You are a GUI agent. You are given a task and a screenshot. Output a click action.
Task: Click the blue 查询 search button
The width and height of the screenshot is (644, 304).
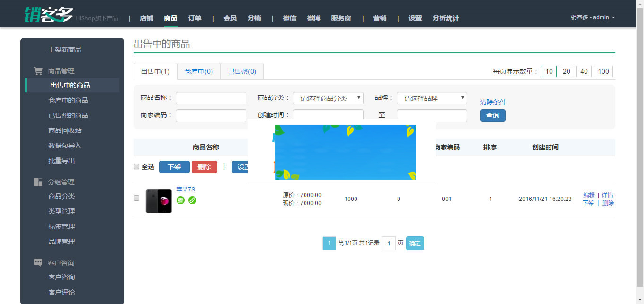492,115
